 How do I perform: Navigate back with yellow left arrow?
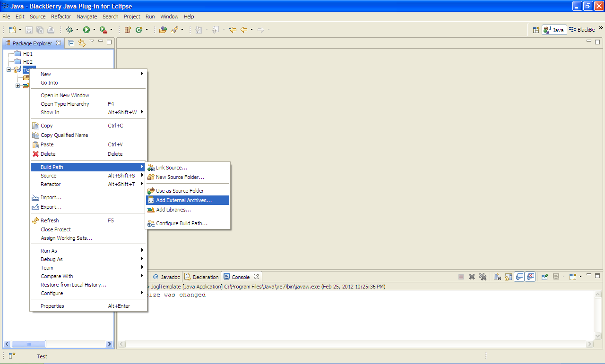tap(244, 30)
